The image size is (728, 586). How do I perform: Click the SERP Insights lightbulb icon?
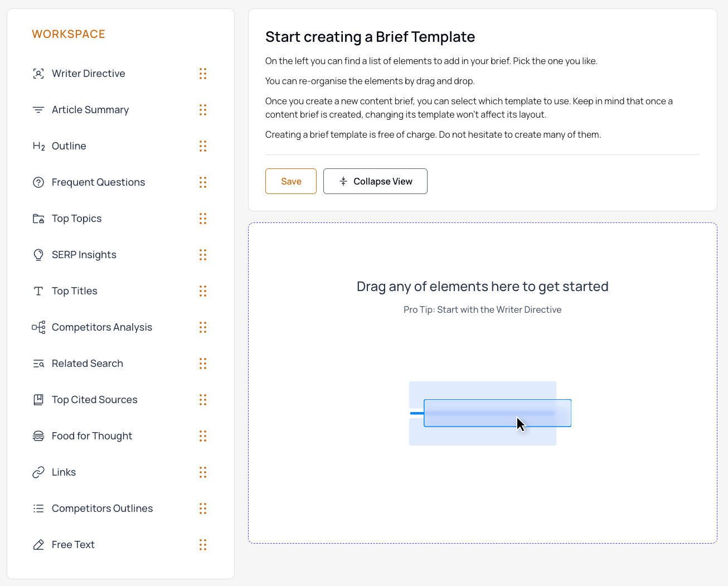click(x=38, y=254)
